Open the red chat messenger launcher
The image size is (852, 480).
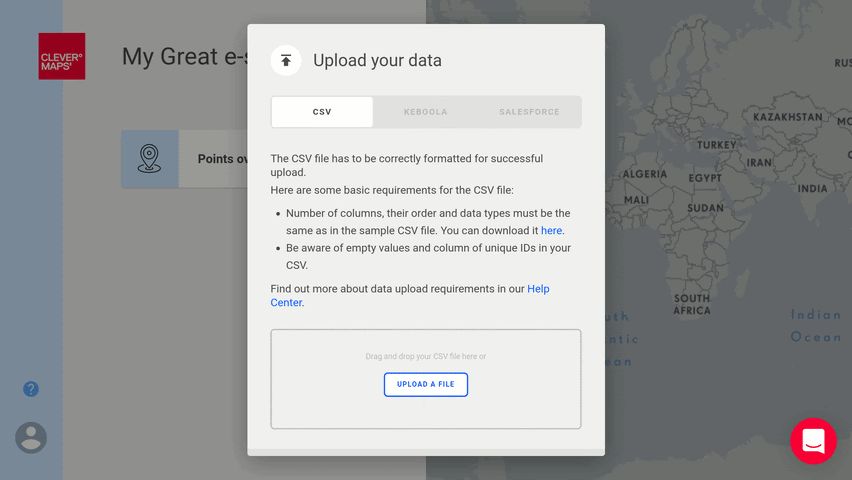pos(813,441)
